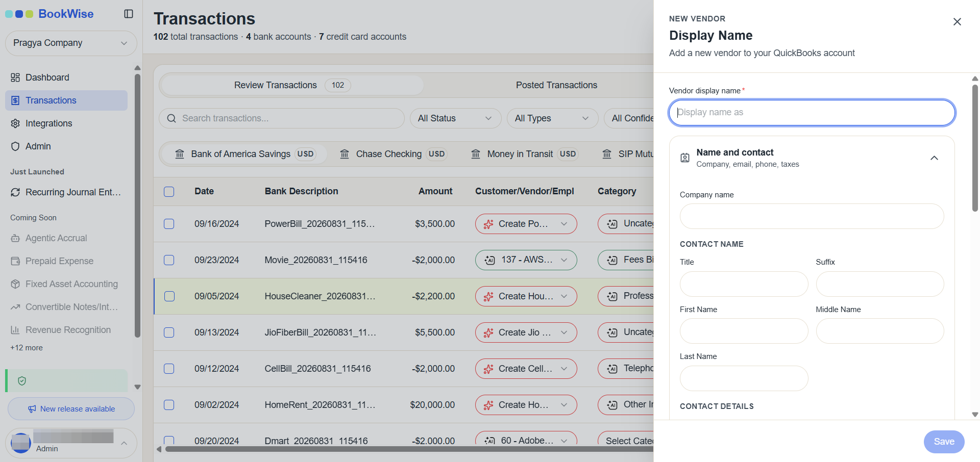Show +12 more sidebar items

(x=27, y=348)
